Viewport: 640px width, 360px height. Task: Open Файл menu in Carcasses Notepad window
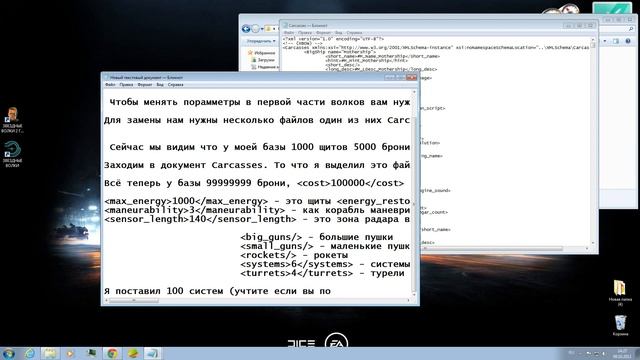click(x=289, y=33)
